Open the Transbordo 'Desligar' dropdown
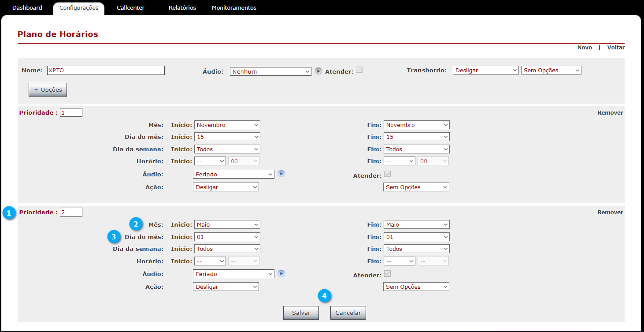Screen dimensions: 644x332 point(486,70)
